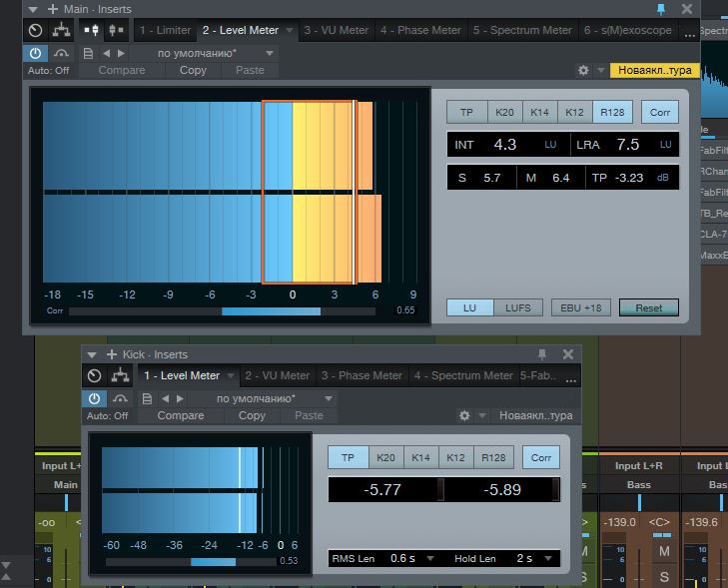Collapse Main Inserts window triangle
The height and width of the screenshot is (588, 728).
33,9
